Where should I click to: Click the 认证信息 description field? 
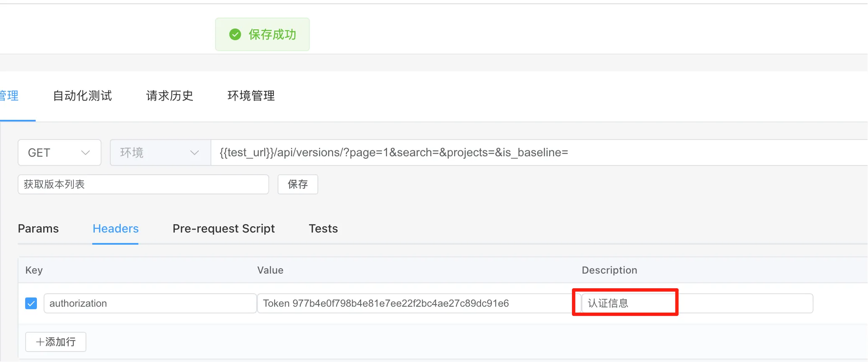(696, 303)
